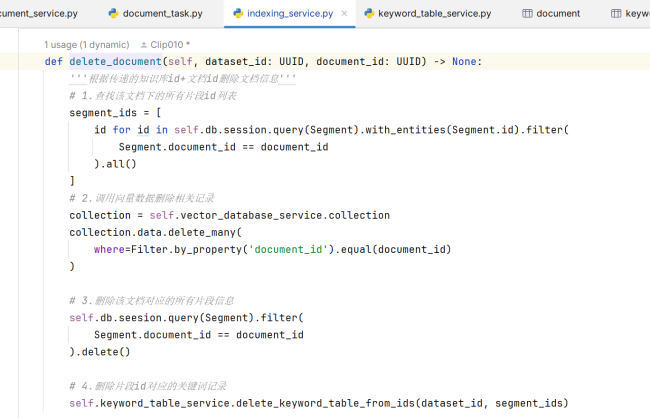Click the 'document_id' string literal

pos(289,249)
